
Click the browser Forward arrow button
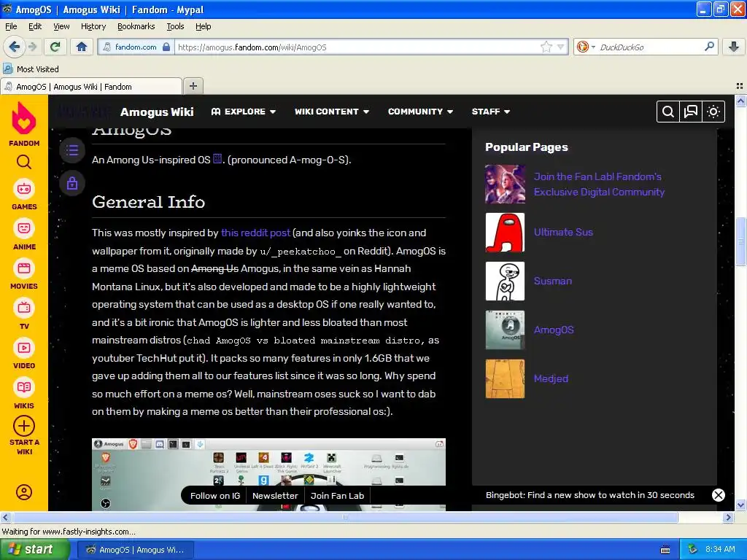tap(32, 47)
